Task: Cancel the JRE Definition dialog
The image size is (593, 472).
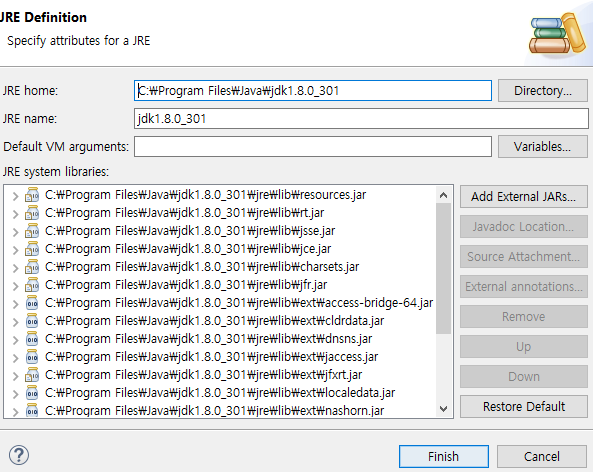Action: (542, 456)
